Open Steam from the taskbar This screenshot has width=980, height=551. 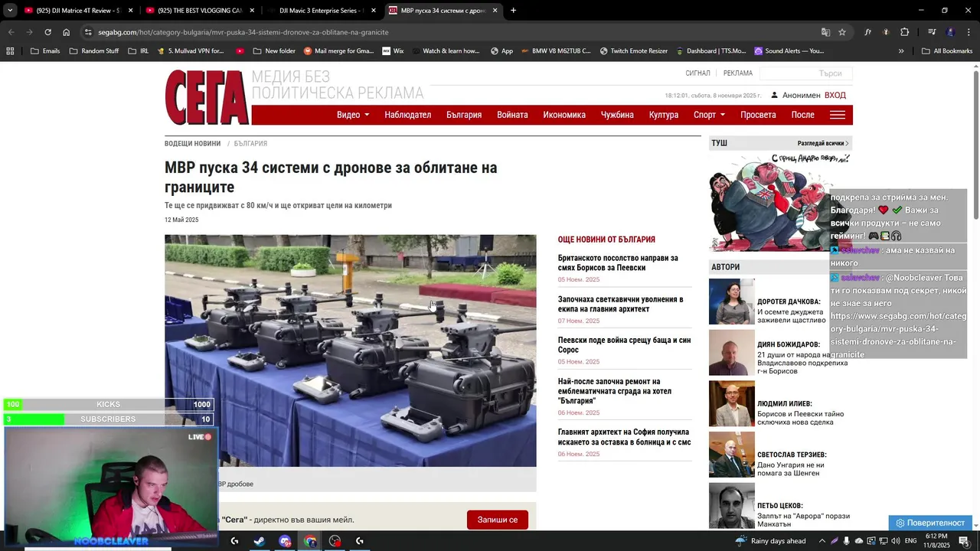(x=260, y=541)
